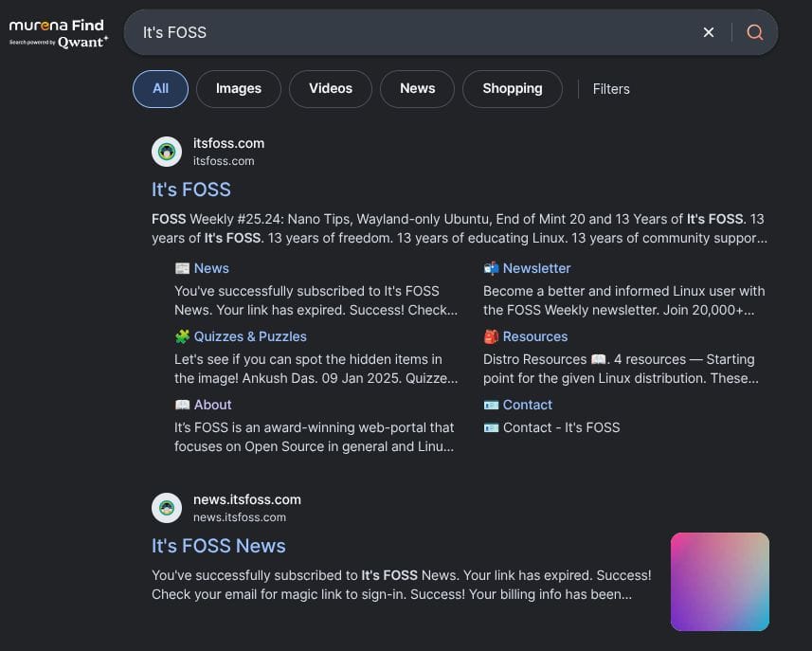Click in the search box containing It's FOSS
812x651 pixels.
coord(407,32)
